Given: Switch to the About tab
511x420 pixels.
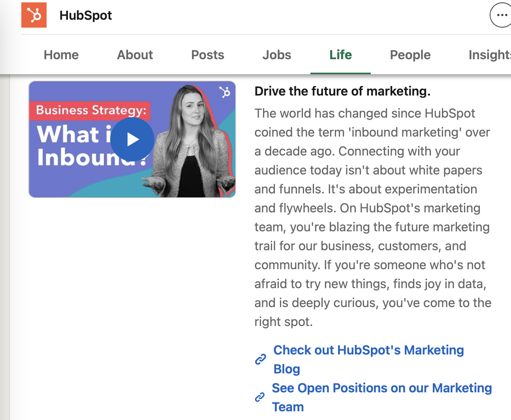Looking at the screenshot, I should (135, 55).
